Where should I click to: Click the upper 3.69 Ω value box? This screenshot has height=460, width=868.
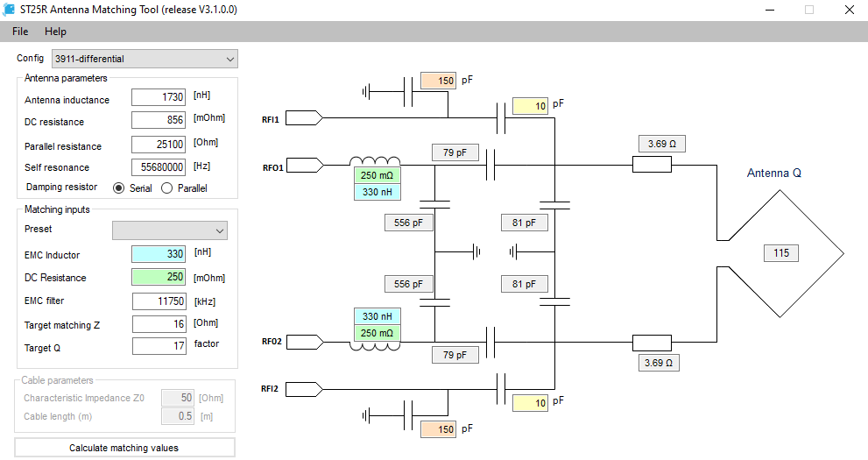(x=662, y=144)
